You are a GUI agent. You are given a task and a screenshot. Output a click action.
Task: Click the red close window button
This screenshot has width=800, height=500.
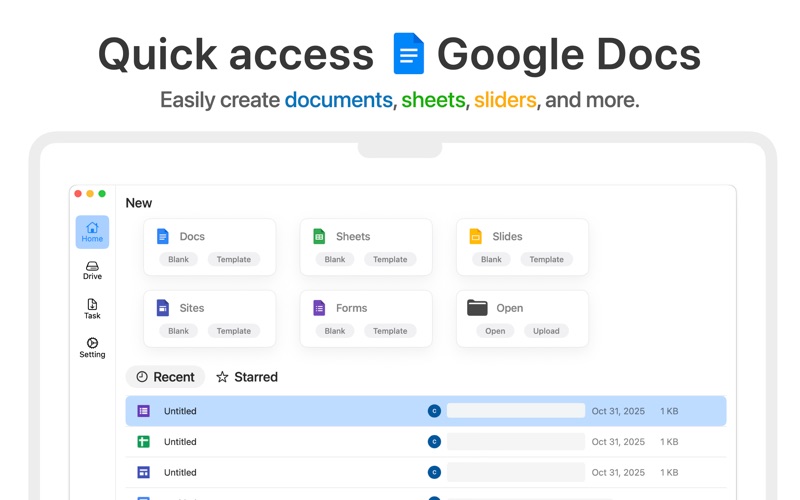coord(78,193)
